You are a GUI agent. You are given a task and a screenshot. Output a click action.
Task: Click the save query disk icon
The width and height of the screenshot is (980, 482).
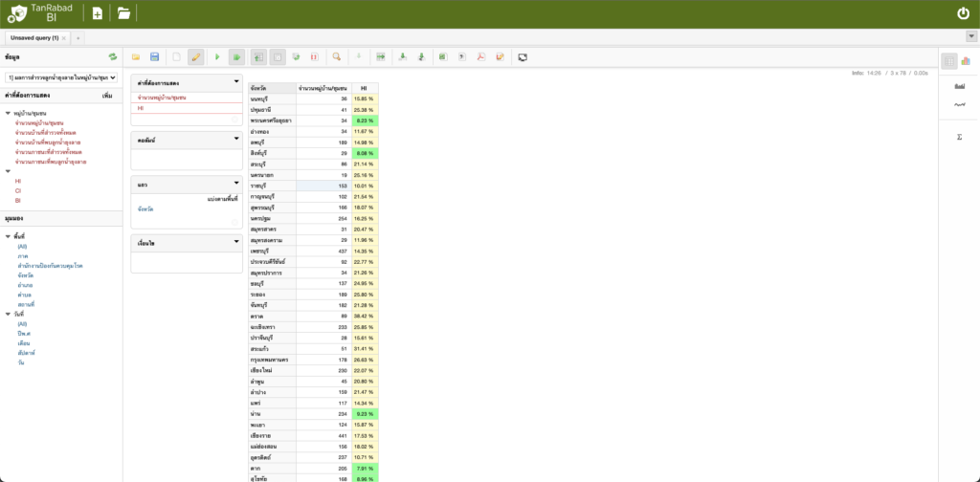(154, 57)
